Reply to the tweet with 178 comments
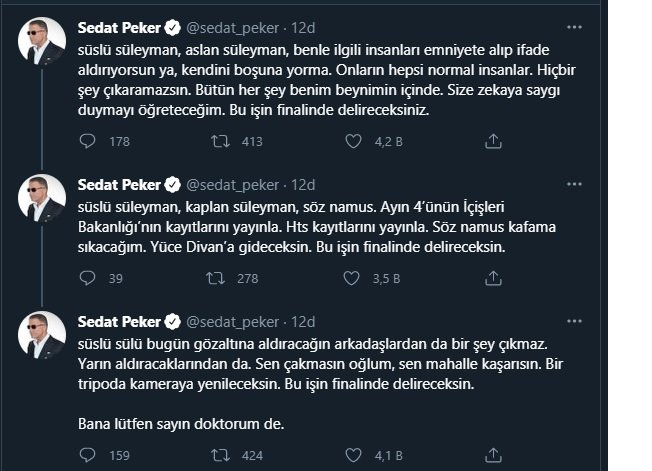652x471 pixels. pyautogui.click(x=87, y=141)
